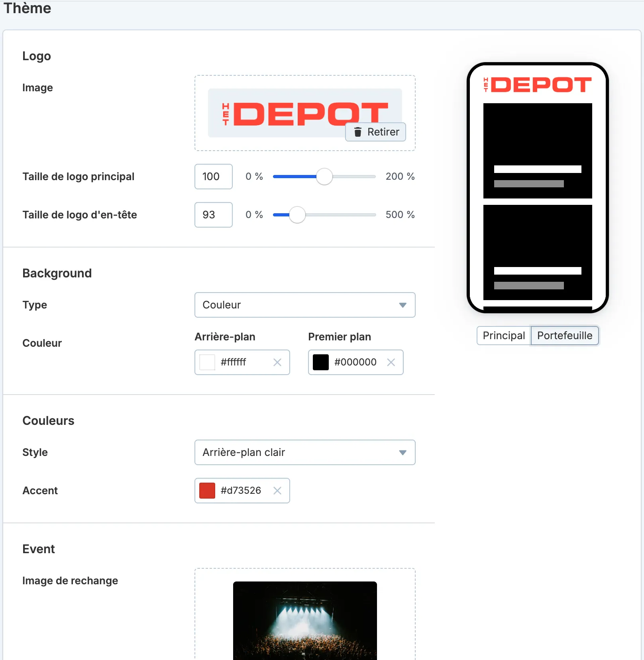Click the Taille de logo principal slider handle
Viewport: 644px width, 660px height.
click(324, 177)
